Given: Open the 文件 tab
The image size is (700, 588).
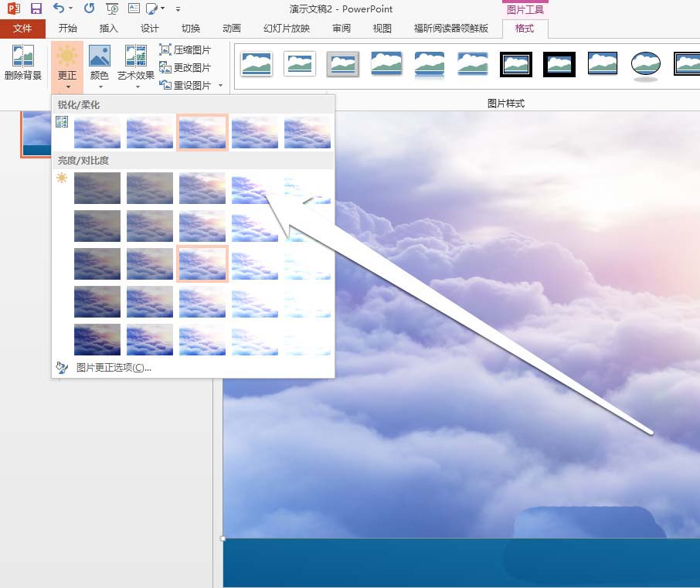Looking at the screenshot, I should [22, 29].
